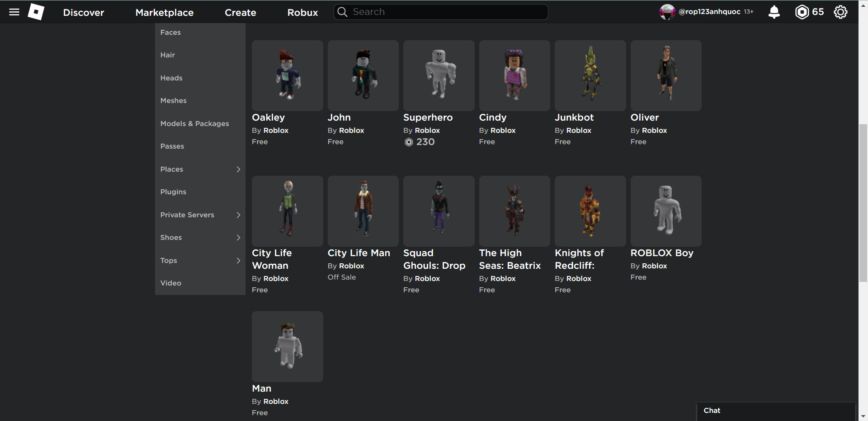Click the Cindy item title
This screenshot has width=868, height=421.
(x=493, y=118)
